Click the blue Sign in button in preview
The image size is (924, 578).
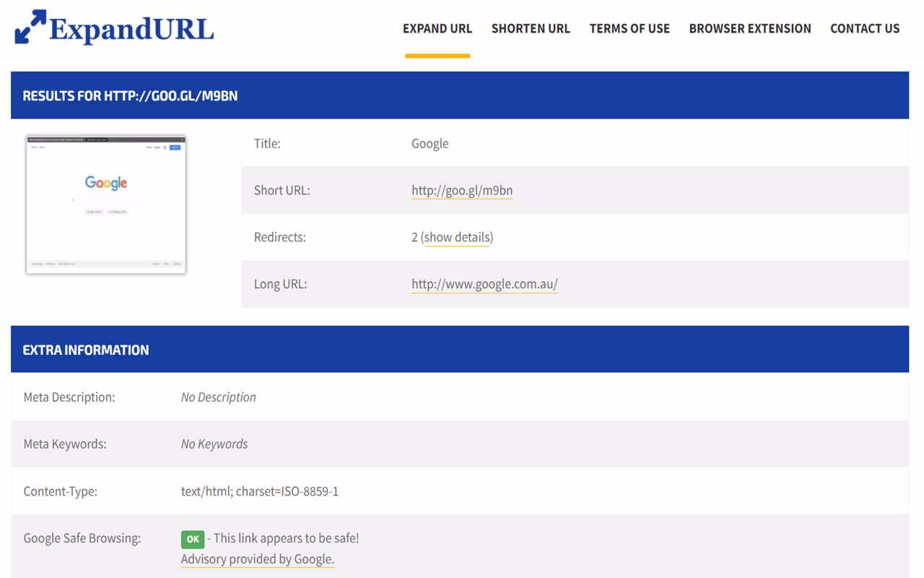click(175, 147)
